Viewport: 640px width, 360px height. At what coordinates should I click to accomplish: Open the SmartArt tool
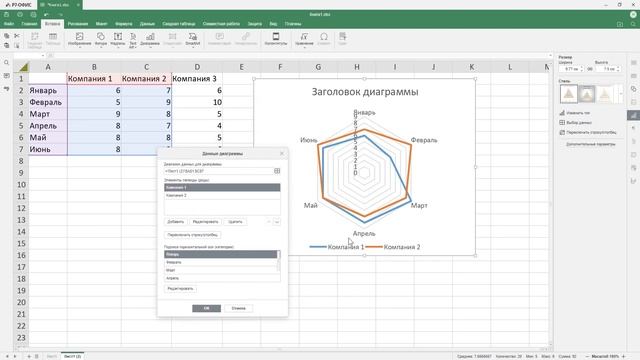pos(193,39)
